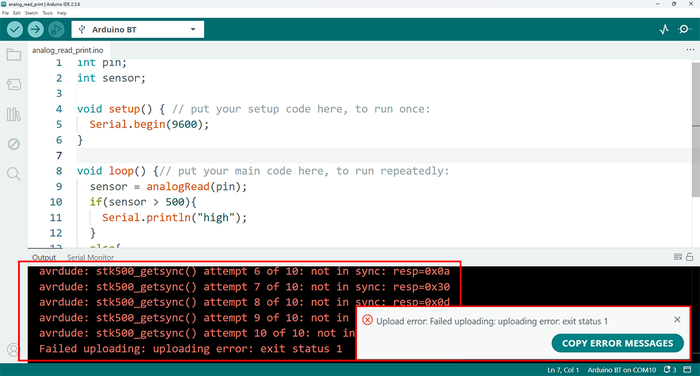This screenshot has width=700, height=376.
Task: Click the attempt 7 of 10 output line
Action: click(244, 287)
